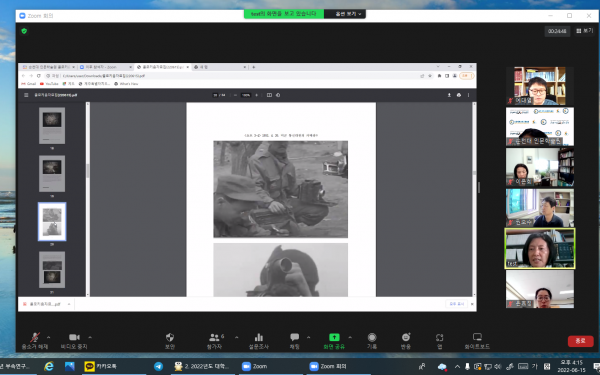Open the 채팅 chat panel

point(294,341)
